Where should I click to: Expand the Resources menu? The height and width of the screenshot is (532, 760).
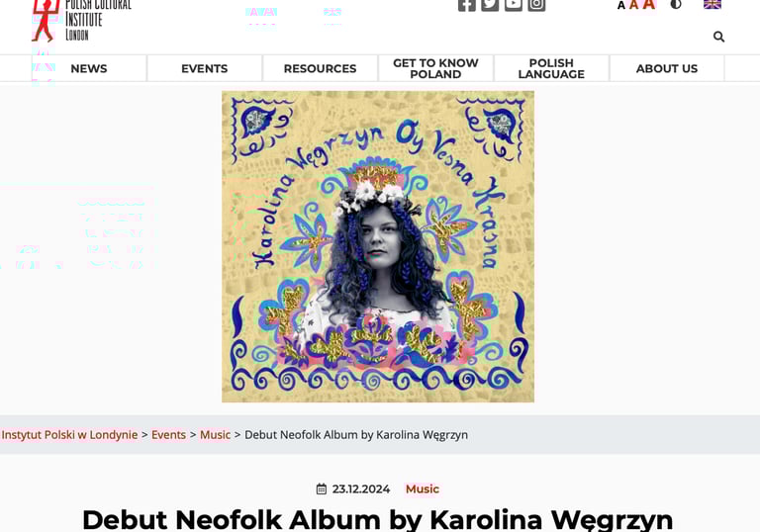point(320,69)
